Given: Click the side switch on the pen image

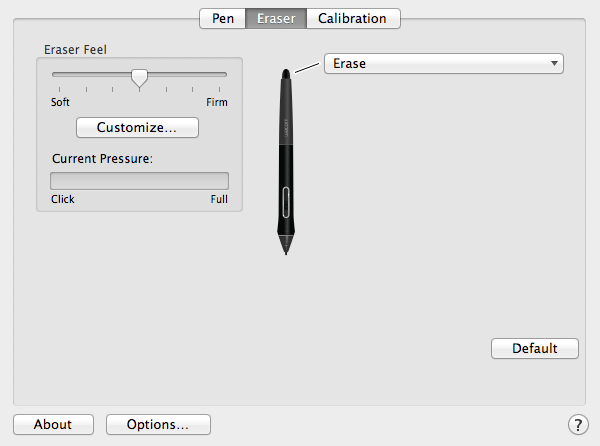Looking at the screenshot, I should point(286,202).
